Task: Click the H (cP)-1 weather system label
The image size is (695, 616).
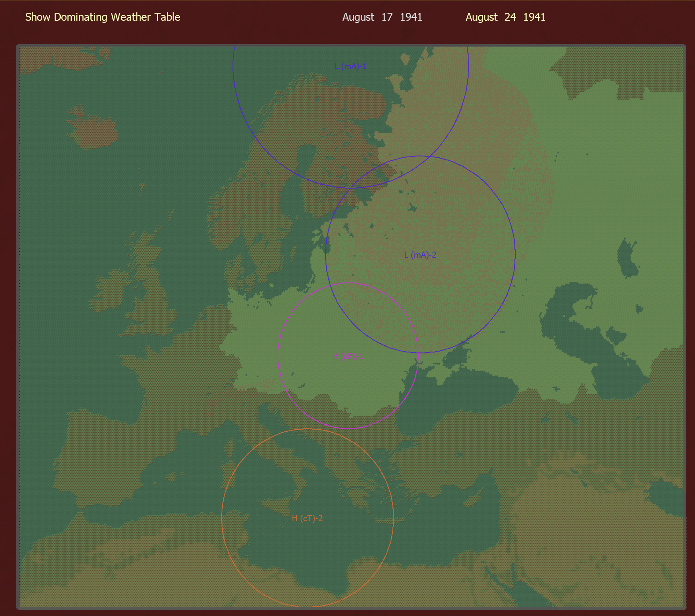Action: point(347,356)
